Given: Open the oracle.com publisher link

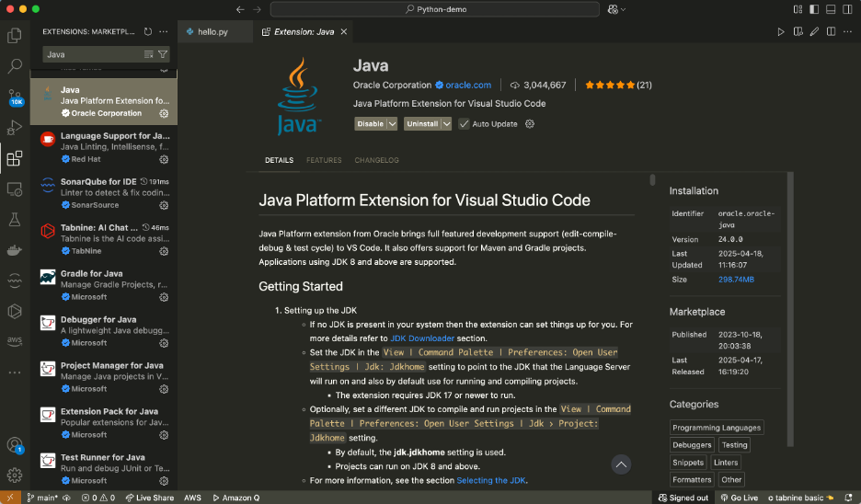Looking at the screenshot, I should (469, 86).
